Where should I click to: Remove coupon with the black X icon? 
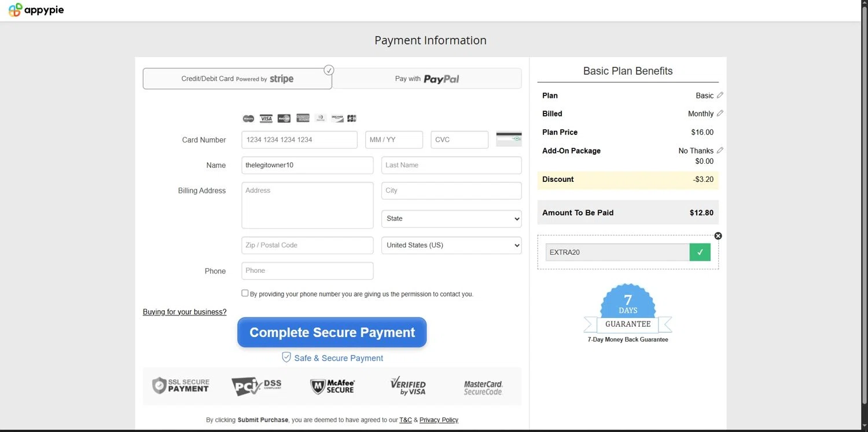coord(718,236)
